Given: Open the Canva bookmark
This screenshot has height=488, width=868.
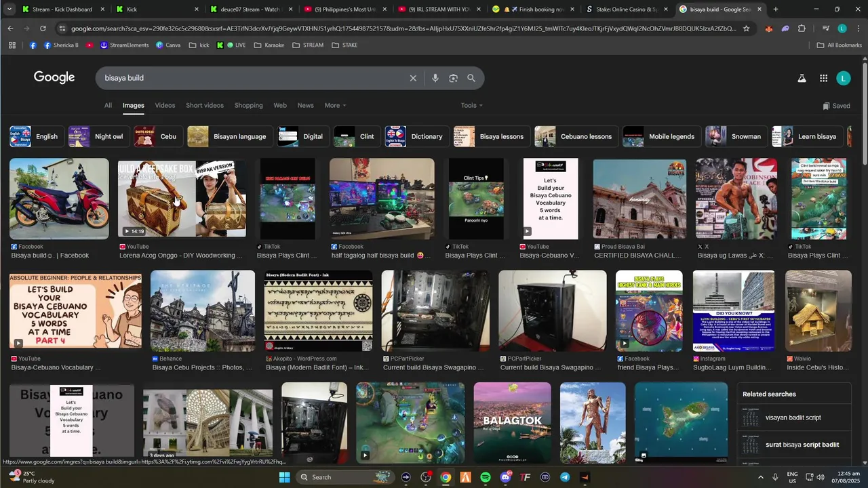Looking at the screenshot, I should tap(168, 45).
